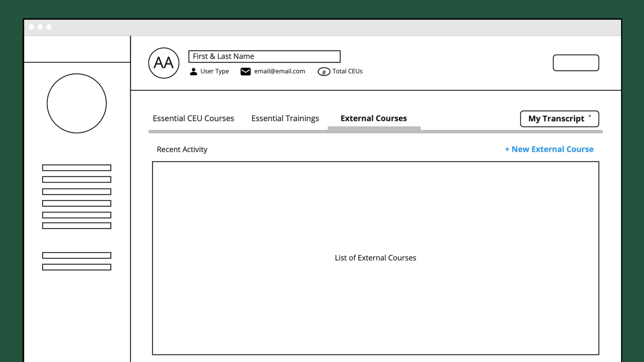Click the + New External Course link
The height and width of the screenshot is (362, 644).
(549, 149)
